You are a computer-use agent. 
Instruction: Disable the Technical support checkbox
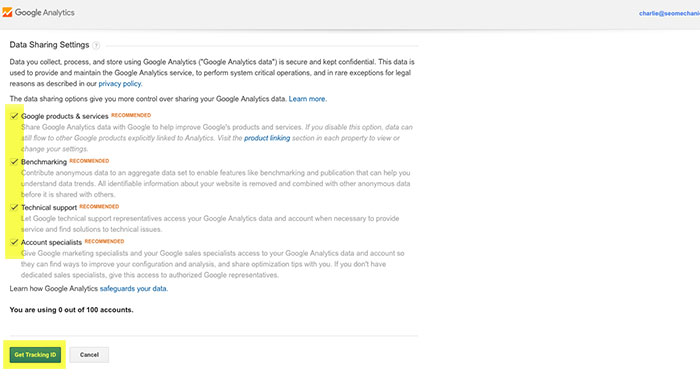[x=14, y=207]
